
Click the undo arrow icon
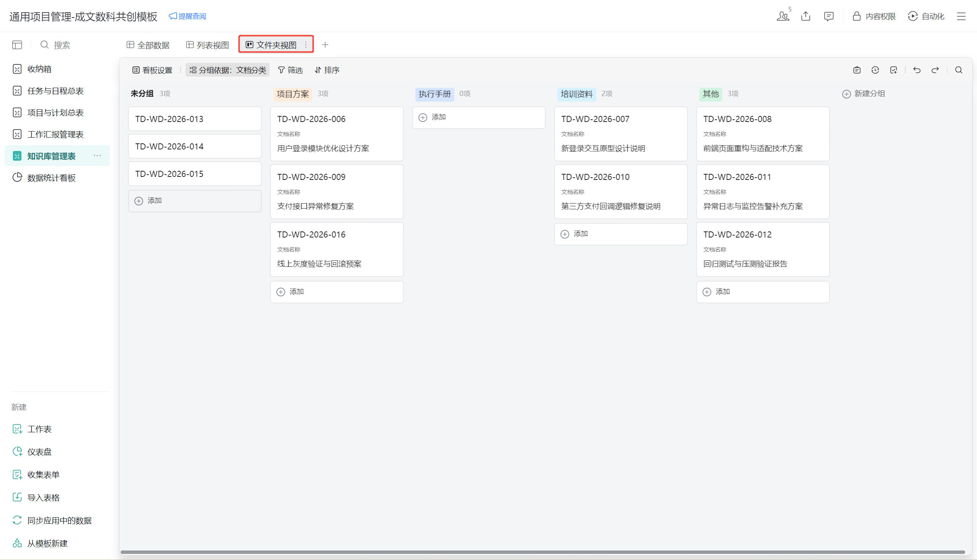917,70
